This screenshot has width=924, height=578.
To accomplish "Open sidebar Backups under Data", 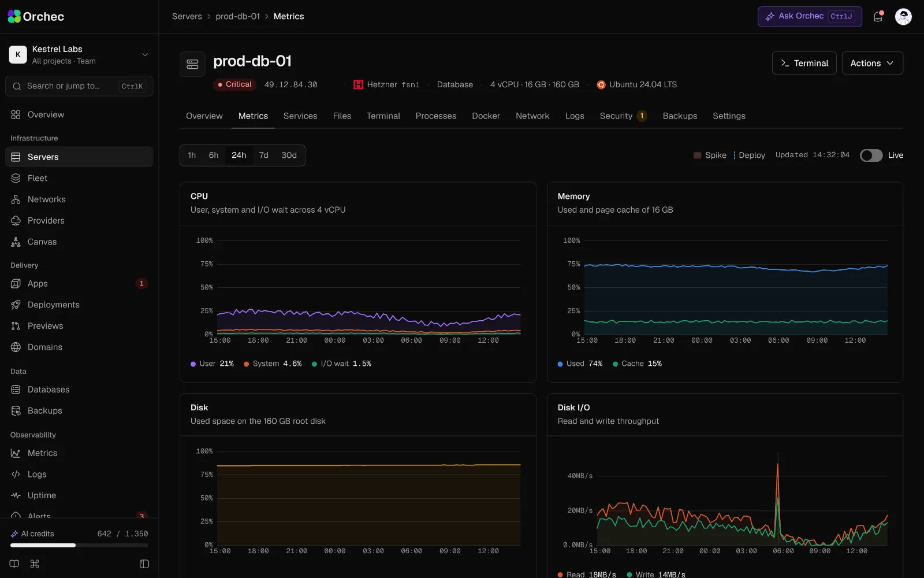I will (79, 410).
